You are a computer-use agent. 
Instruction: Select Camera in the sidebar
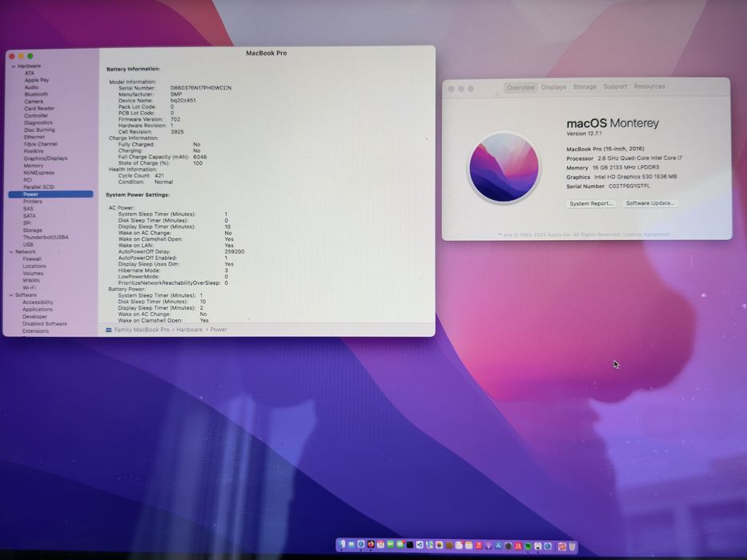(34, 102)
